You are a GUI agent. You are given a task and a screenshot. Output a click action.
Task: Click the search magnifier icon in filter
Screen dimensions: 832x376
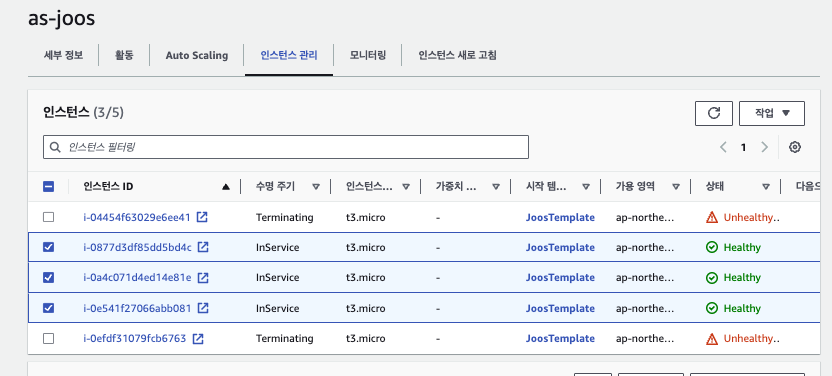[55, 147]
